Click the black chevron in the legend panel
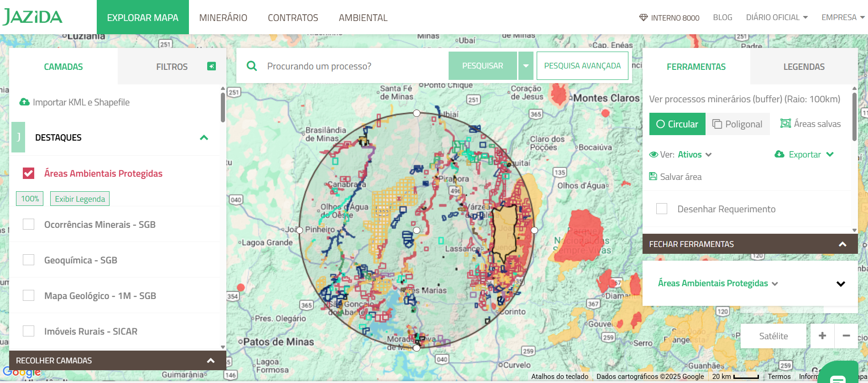Viewport: 868px width, 383px height. tap(841, 283)
